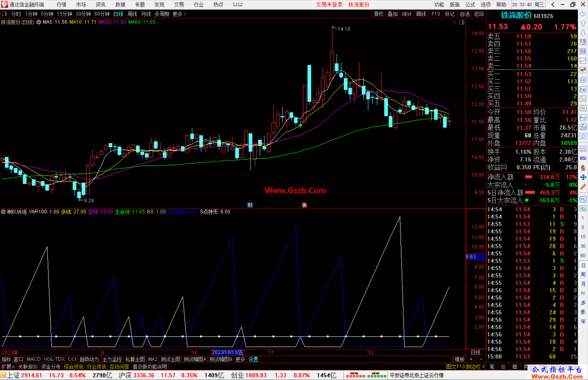Open the 公式 menu

[470, 5]
